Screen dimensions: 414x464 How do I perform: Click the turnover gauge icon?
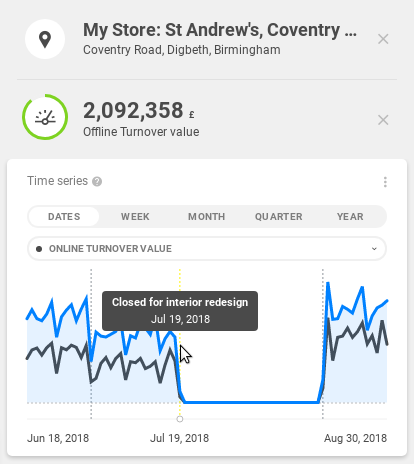(x=45, y=117)
